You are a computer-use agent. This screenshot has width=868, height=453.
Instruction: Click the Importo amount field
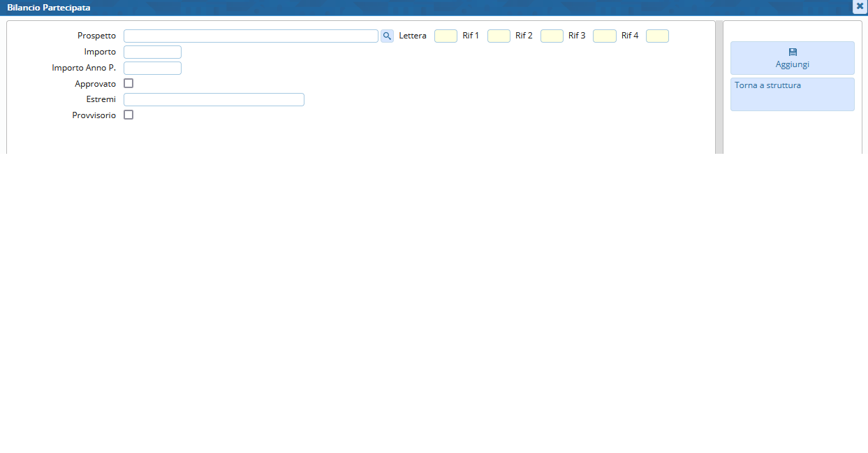pos(152,52)
